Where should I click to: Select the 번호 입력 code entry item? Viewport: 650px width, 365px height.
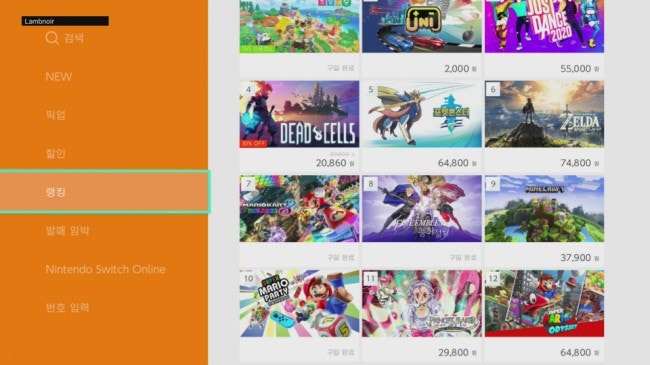pyautogui.click(x=67, y=308)
